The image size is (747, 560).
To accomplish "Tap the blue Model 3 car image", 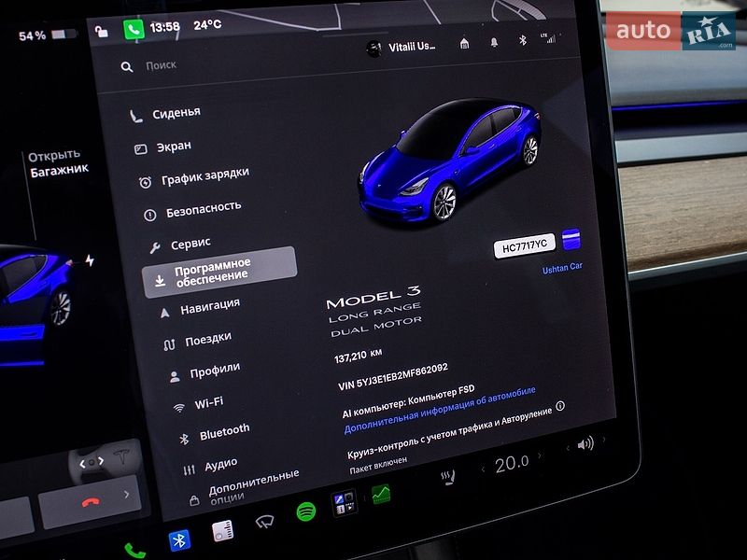I will tap(450, 161).
